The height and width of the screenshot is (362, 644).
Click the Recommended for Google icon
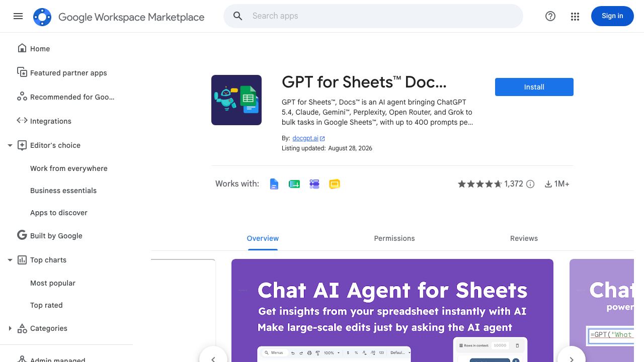click(22, 97)
